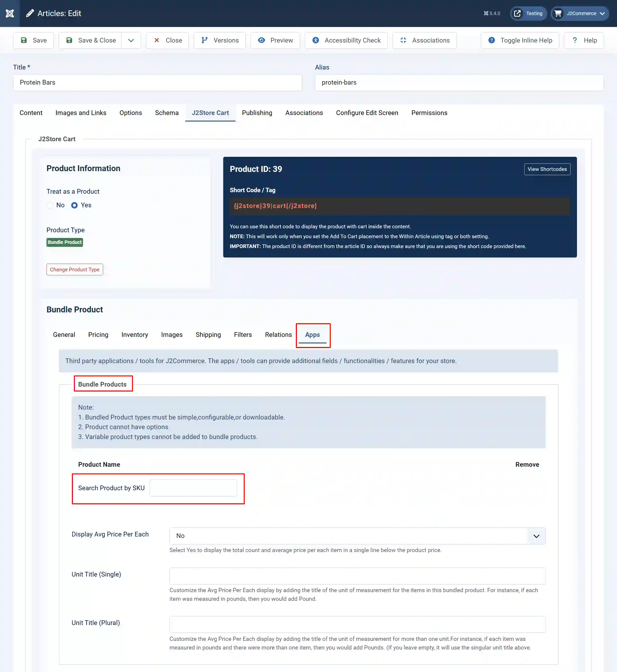Click the Joomla 5.4.0 version indicator
This screenshot has height=672, width=617.
pyautogui.click(x=492, y=13)
